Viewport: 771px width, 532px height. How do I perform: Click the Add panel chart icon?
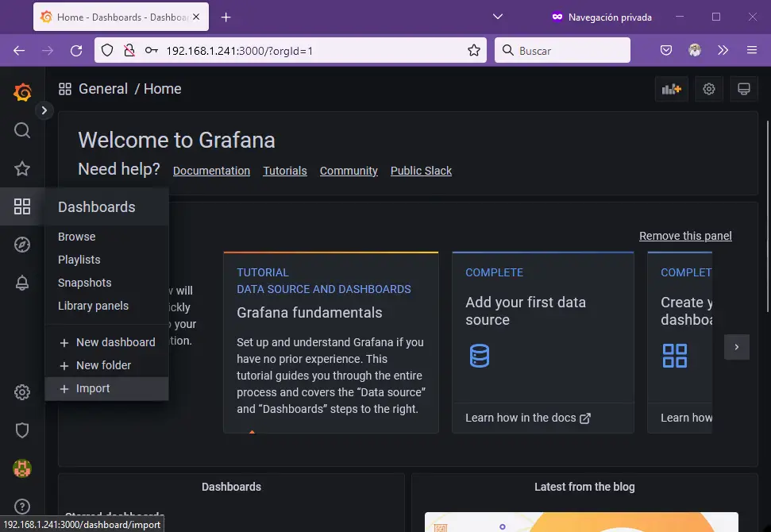point(671,89)
